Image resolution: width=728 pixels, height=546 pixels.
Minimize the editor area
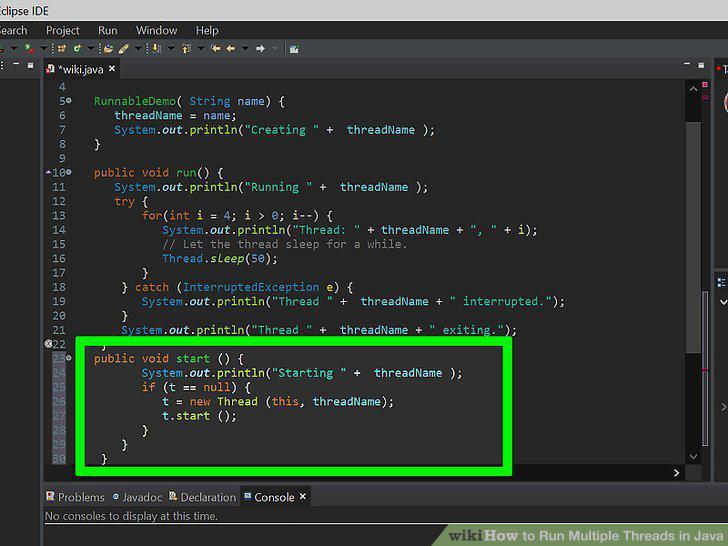point(687,65)
